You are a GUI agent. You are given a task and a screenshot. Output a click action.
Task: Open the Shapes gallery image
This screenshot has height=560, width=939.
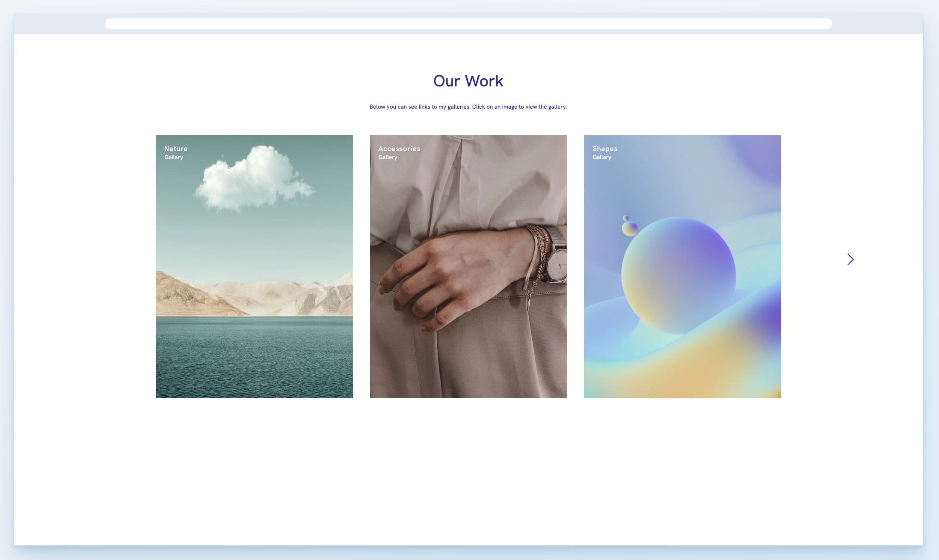[x=682, y=266]
